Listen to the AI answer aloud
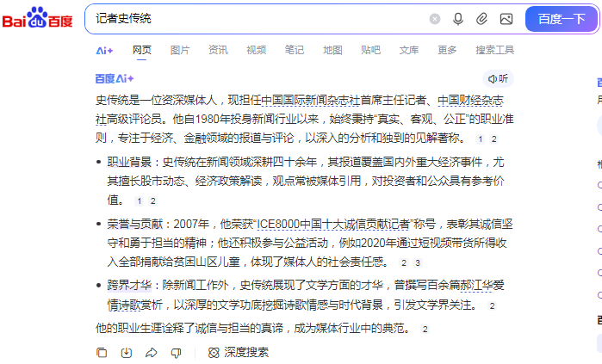This screenshot has height=364, width=602. coord(498,78)
